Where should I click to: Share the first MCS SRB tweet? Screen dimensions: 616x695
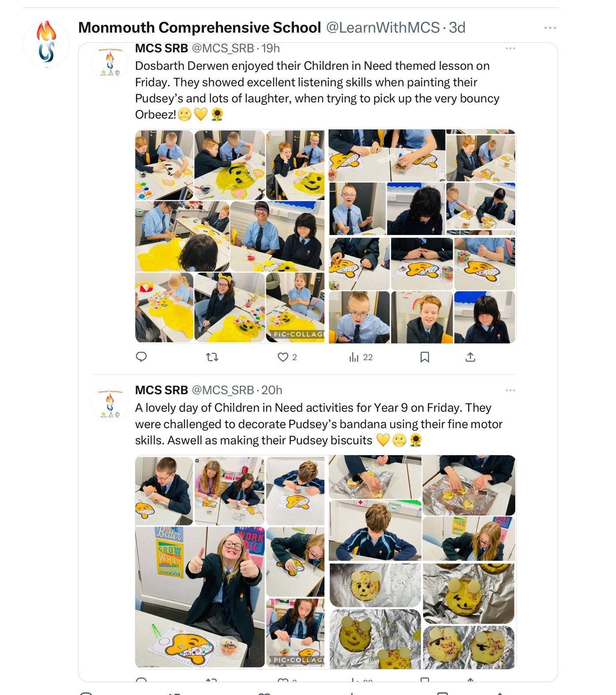point(470,357)
